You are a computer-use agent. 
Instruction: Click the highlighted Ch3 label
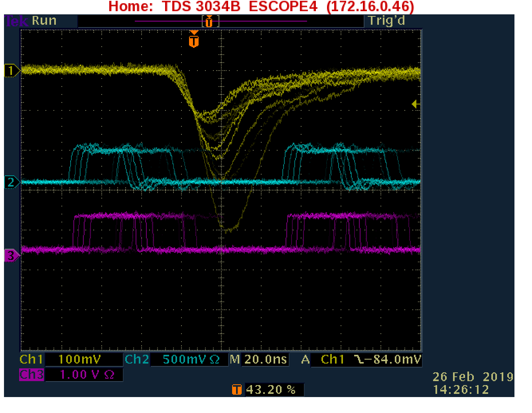(x=32, y=375)
